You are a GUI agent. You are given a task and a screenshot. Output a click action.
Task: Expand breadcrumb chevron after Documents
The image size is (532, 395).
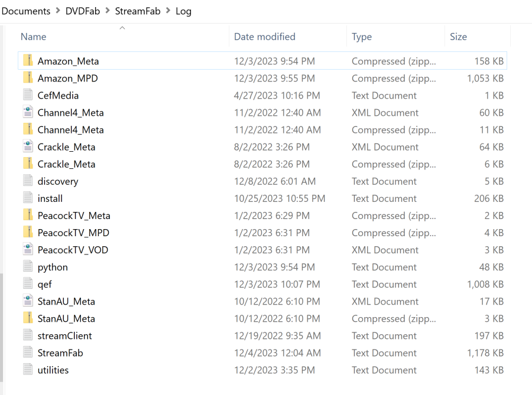pos(58,11)
